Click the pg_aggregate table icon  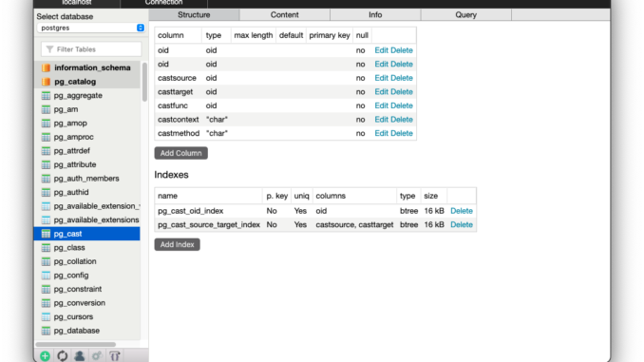tap(46, 95)
